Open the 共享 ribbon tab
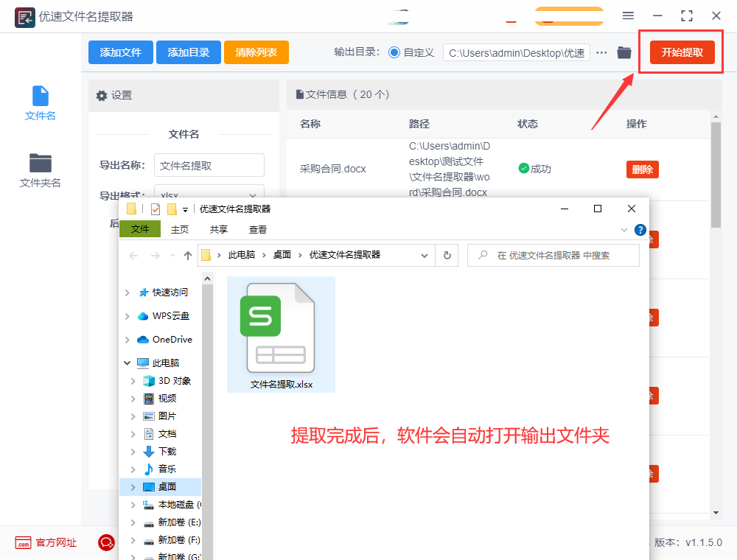 [x=219, y=230]
